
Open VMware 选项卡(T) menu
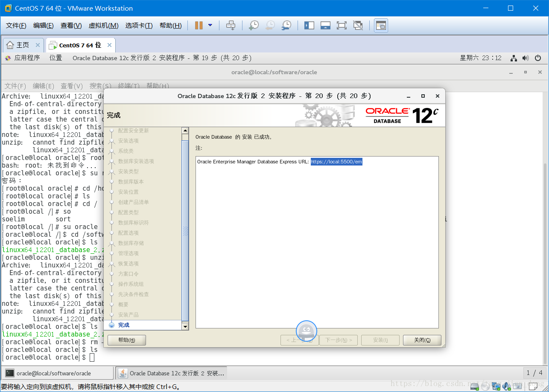pyautogui.click(x=139, y=26)
